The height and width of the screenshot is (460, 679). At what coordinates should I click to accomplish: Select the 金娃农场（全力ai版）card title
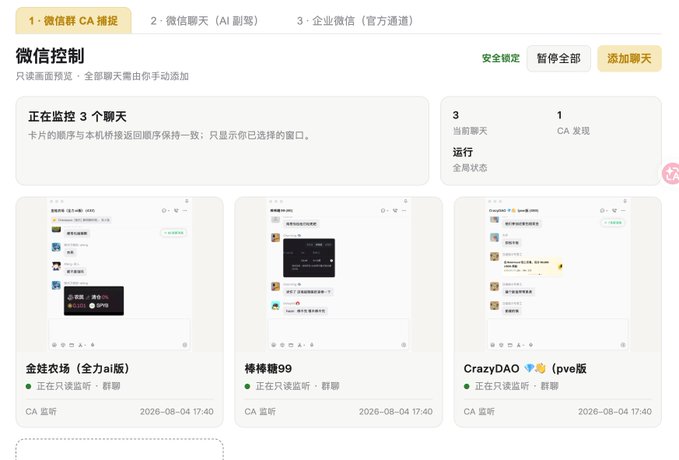pyautogui.click(x=78, y=369)
